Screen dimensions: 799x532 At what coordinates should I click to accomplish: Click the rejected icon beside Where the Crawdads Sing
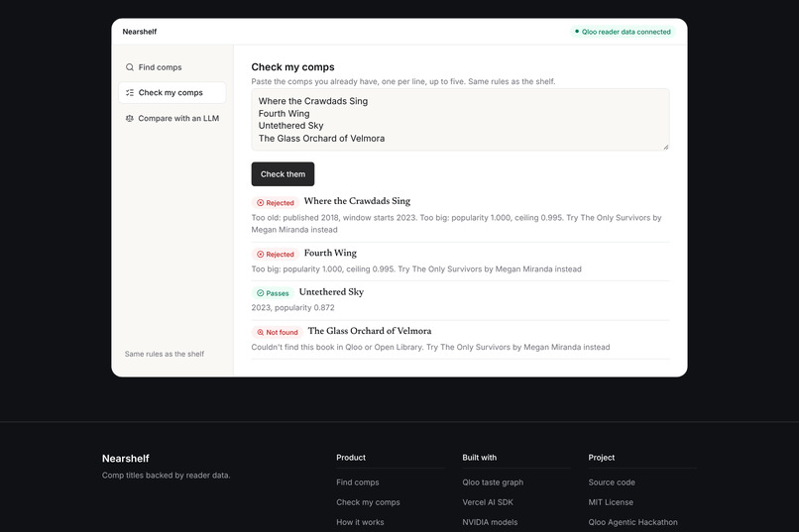[x=261, y=203]
